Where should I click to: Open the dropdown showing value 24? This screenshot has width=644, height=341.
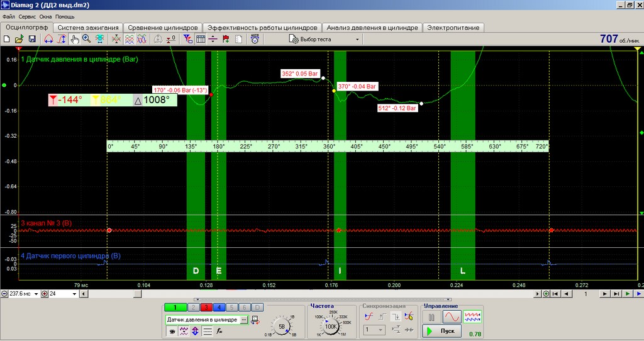click(74, 294)
